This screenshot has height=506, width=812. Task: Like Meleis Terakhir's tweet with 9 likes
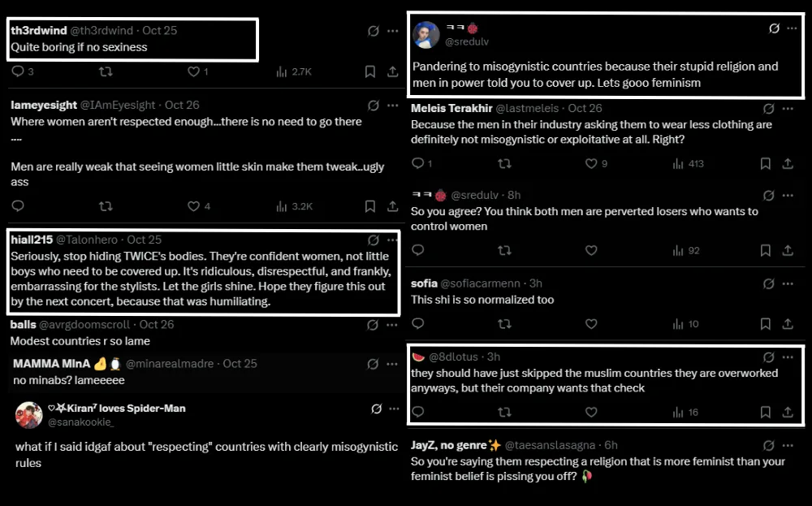pos(591,163)
